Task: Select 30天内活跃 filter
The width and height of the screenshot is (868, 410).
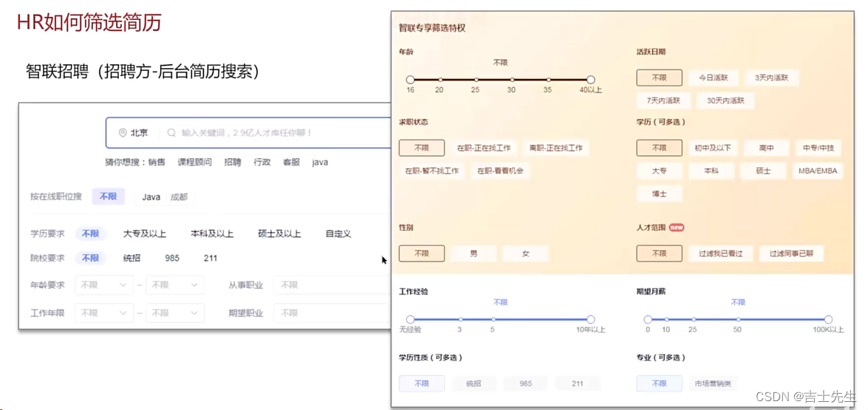Action: tap(725, 100)
